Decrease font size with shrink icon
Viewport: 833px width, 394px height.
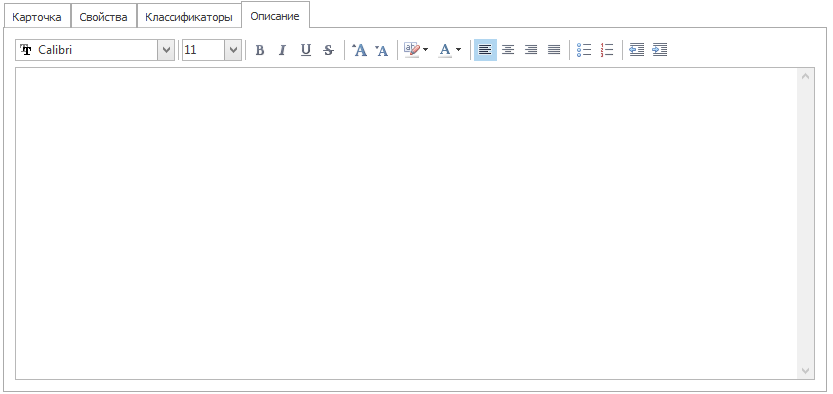[381, 50]
